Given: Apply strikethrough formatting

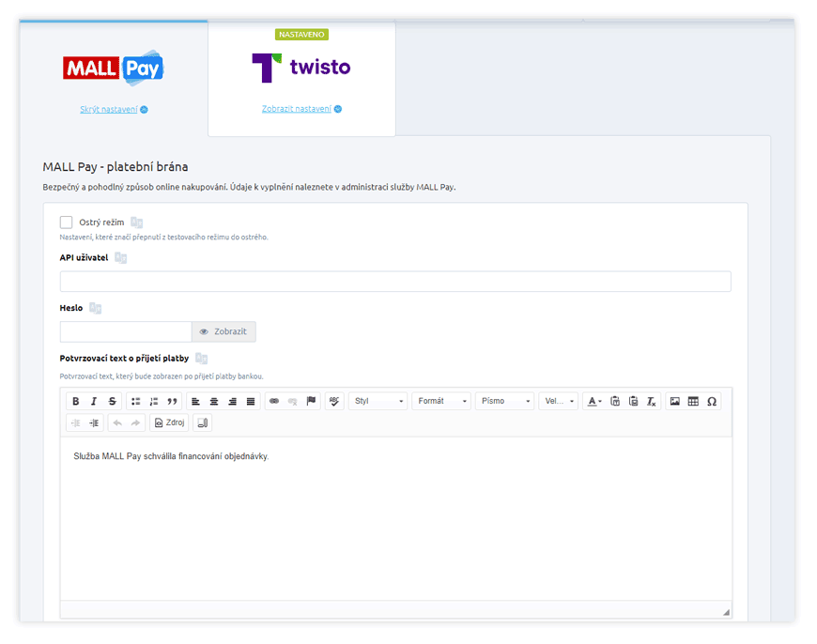Looking at the screenshot, I should [112, 401].
